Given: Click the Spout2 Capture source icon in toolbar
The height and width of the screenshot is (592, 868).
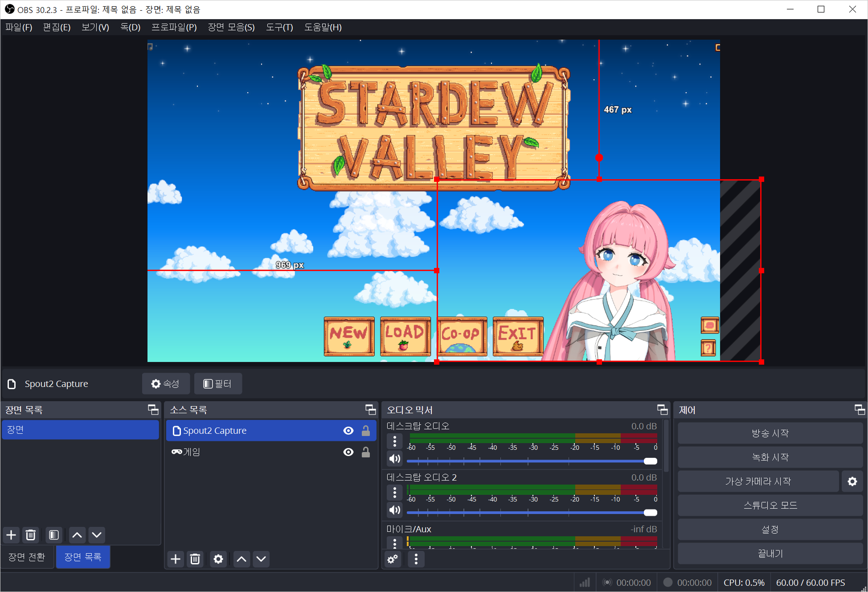Looking at the screenshot, I should pos(12,384).
